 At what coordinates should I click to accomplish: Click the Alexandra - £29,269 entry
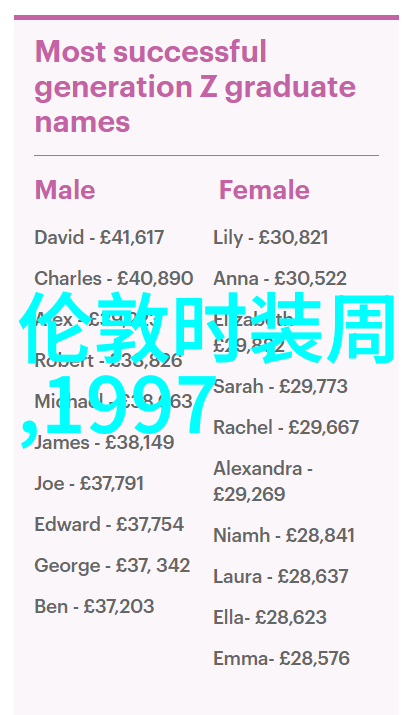263,482
